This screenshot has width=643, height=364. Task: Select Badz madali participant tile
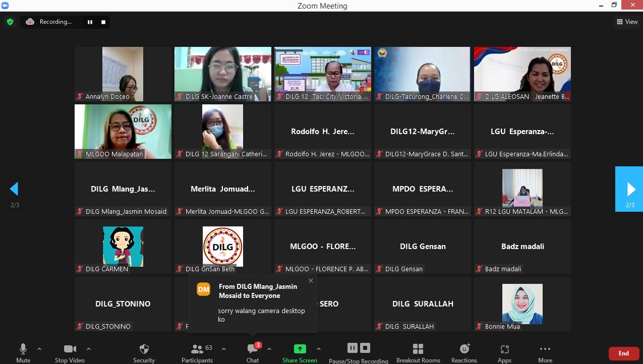[522, 247]
